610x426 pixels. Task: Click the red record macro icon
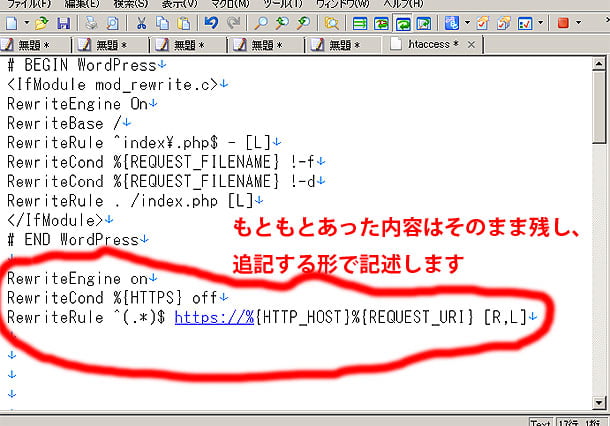pyautogui.click(x=562, y=22)
